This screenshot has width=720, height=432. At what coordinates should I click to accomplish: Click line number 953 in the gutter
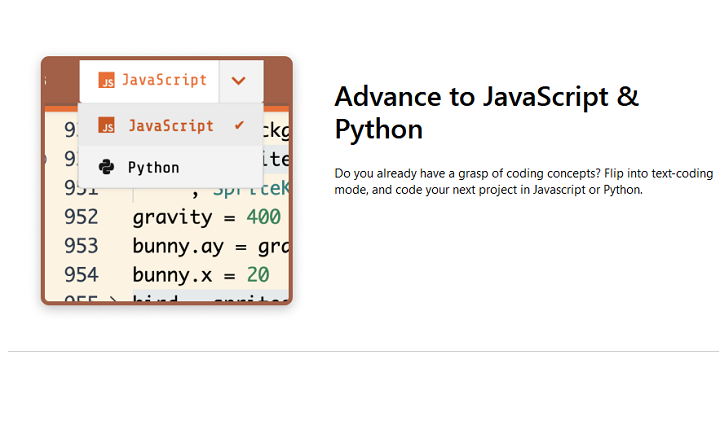coord(81,246)
